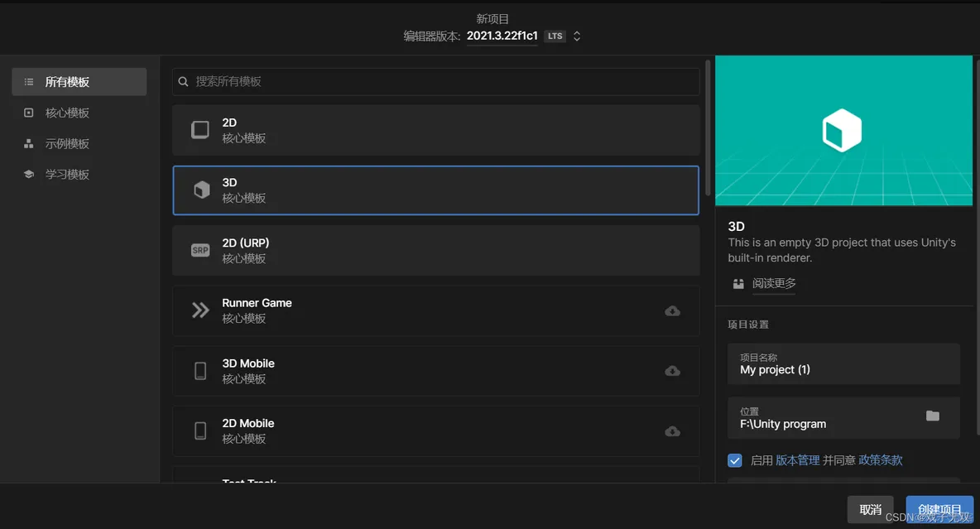Select the 3D template row
The image size is (980, 529).
435,190
